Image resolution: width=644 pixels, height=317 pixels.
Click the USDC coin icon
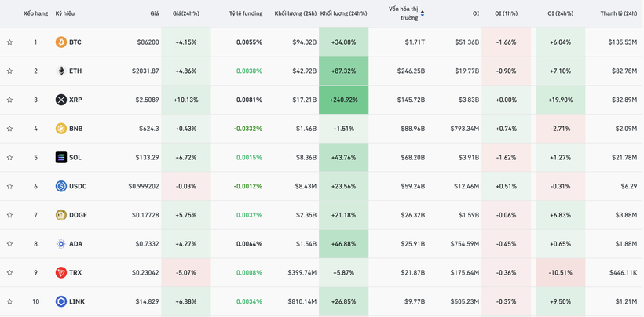(60, 186)
